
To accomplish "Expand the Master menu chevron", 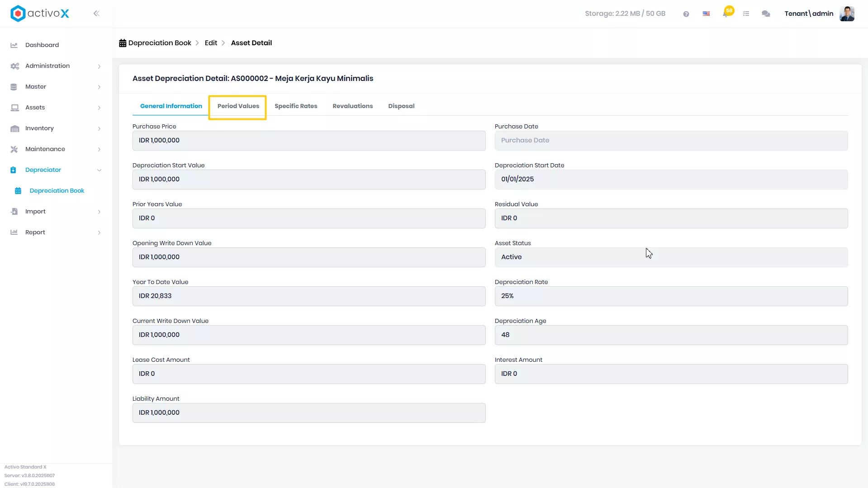I will pyautogui.click(x=99, y=87).
